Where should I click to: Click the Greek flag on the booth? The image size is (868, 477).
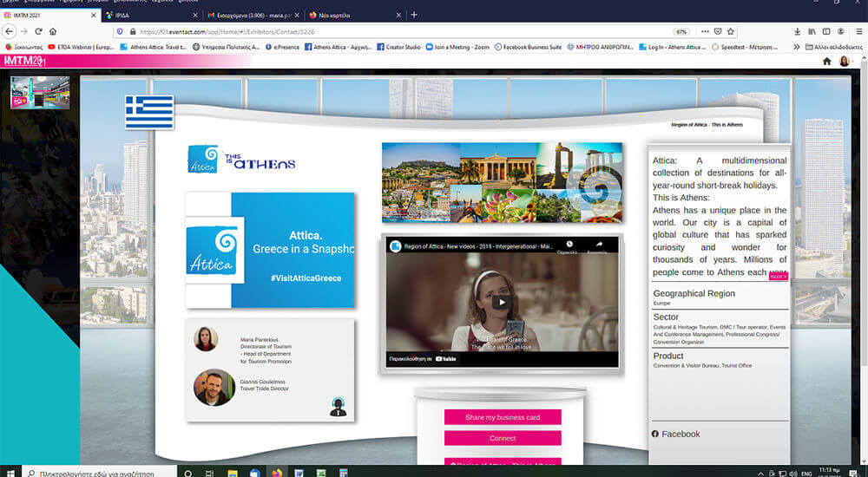pos(149,112)
